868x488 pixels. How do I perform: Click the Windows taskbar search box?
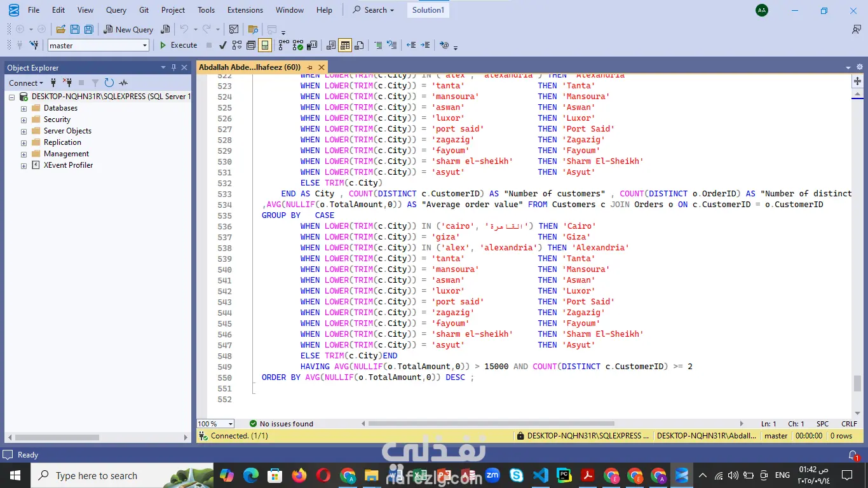click(95, 475)
